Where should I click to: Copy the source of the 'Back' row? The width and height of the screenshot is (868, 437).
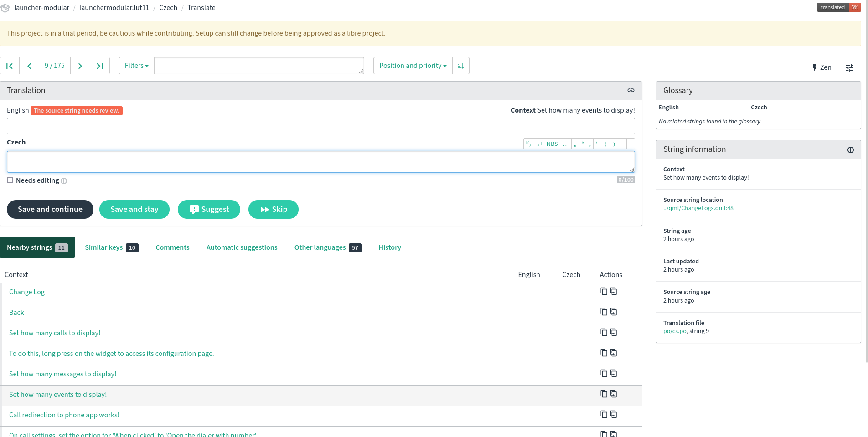tap(604, 312)
